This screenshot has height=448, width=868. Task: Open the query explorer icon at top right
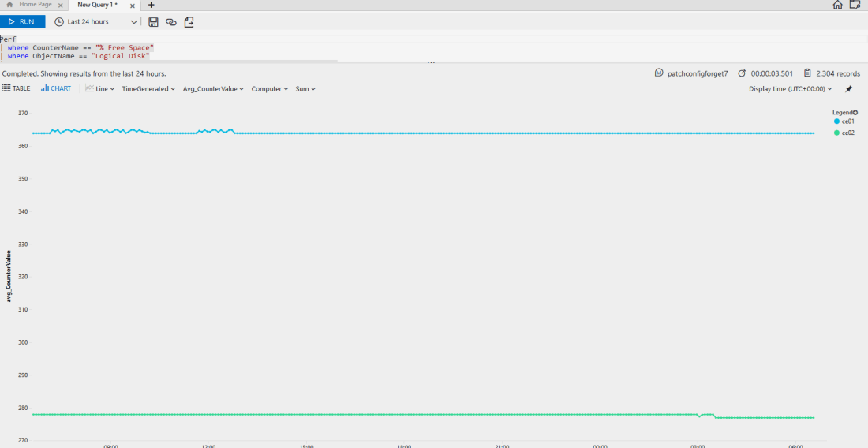point(855,5)
